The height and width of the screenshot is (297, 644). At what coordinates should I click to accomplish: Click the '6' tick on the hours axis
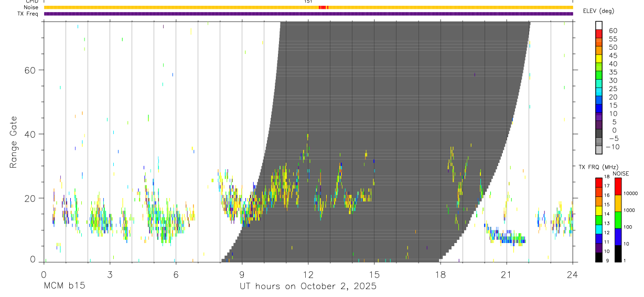[176, 274]
